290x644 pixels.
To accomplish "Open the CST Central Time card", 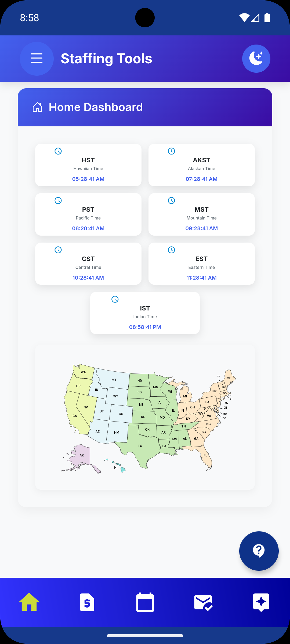I will point(88,264).
